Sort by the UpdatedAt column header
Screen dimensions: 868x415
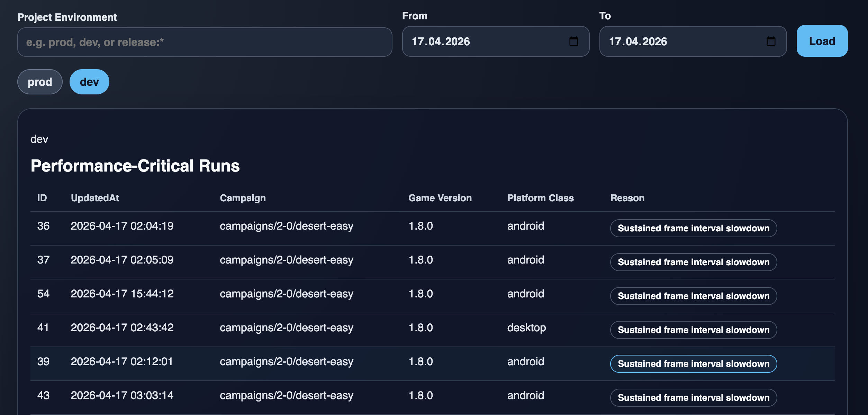95,198
